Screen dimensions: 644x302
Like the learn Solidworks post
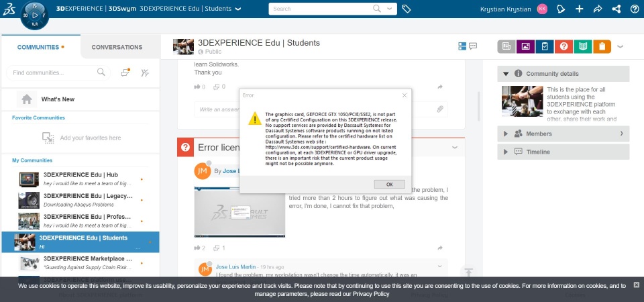coord(197,87)
